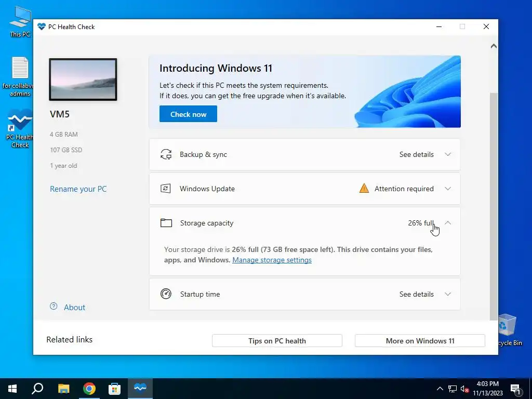This screenshot has height=399, width=532.
Task: Click More on Windows 11 button
Action: (x=420, y=341)
